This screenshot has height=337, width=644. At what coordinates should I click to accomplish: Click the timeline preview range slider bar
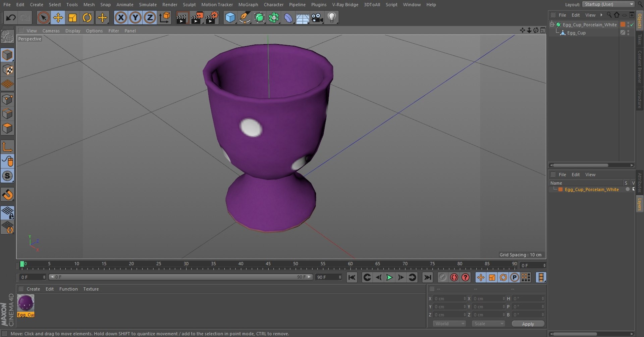[181, 277]
